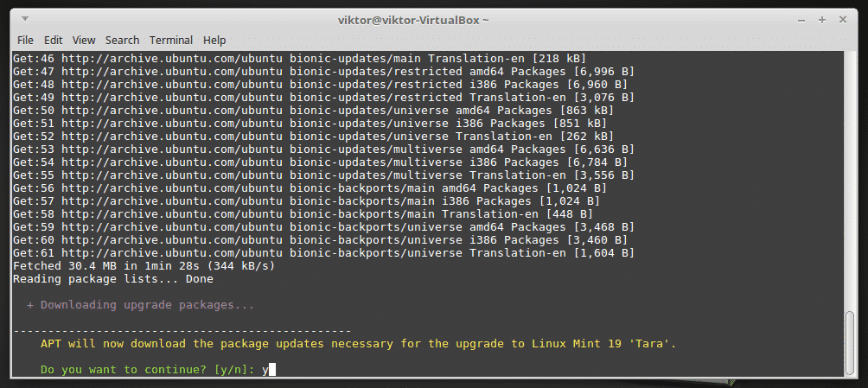
Task: Open the Terminal menu
Action: [171, 40]
